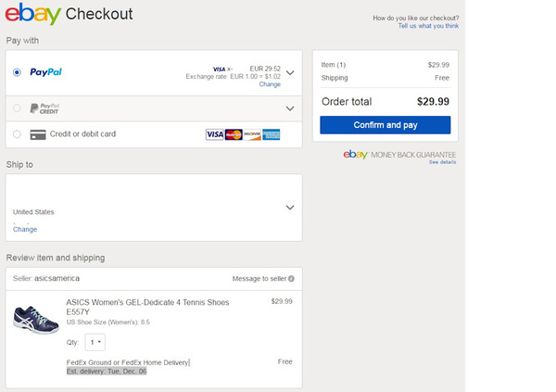Screen dimensions: 556x392
Task: Click the eBay logo
Action: click(x=32, y=15)
